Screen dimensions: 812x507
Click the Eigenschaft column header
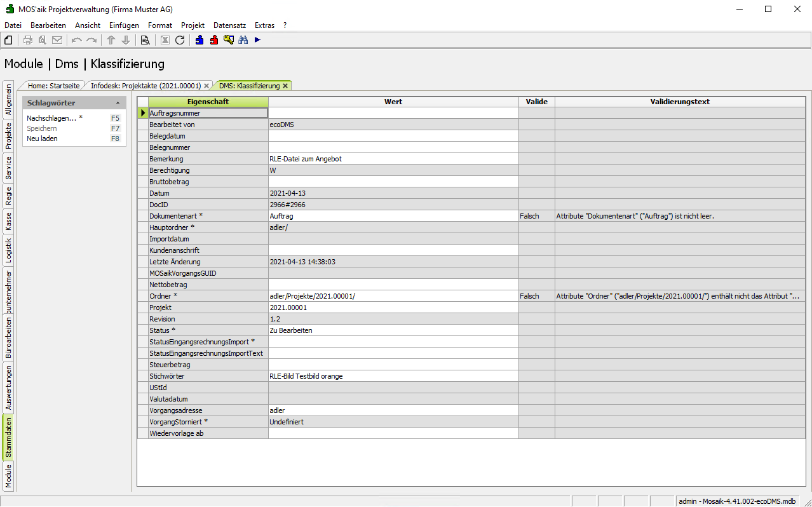point(208,102)
